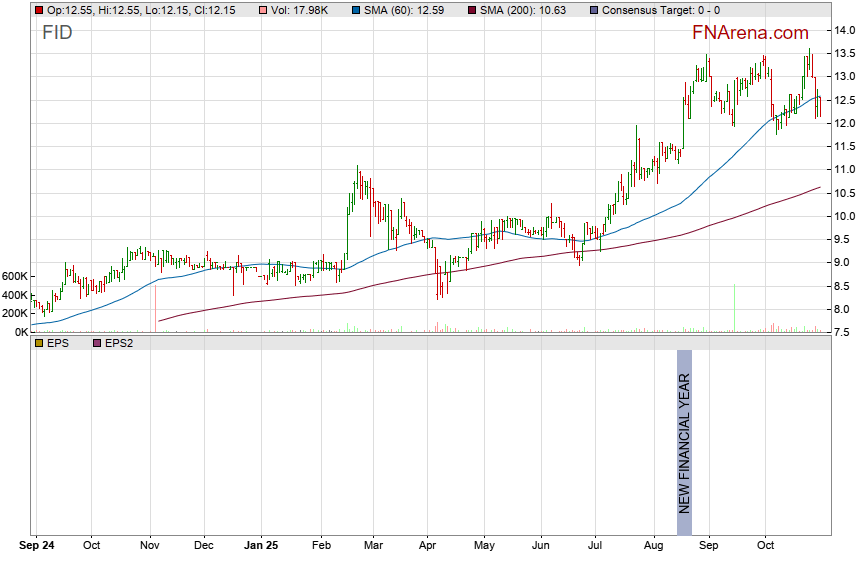Click the FID ticker label

(x=57, y=32)
